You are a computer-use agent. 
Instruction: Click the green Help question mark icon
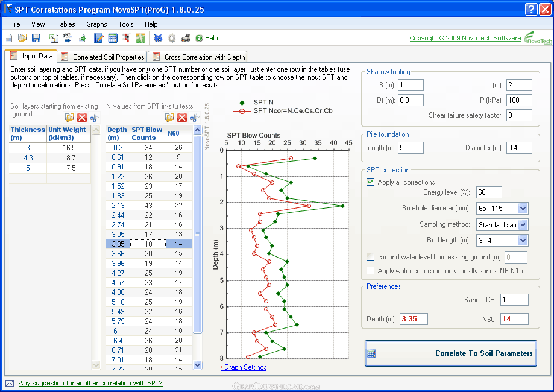pyautogui.click(x=199, y=38)
